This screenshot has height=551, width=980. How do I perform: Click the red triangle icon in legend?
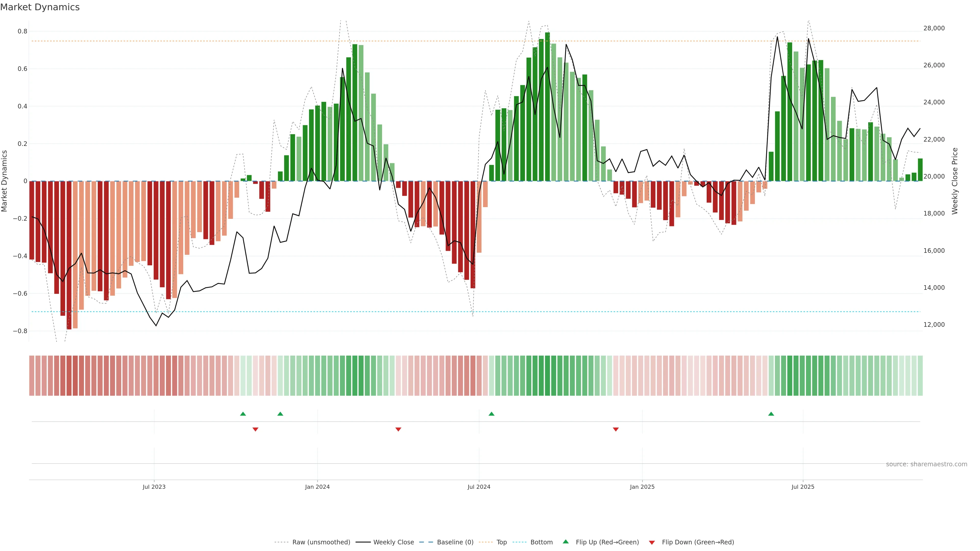point(652,543)
